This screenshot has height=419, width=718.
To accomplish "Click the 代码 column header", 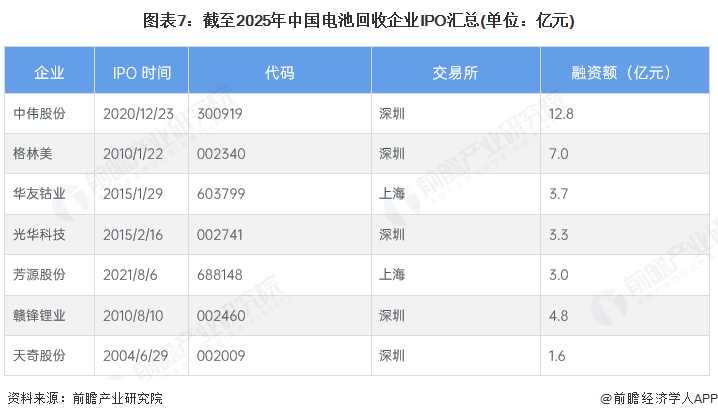I will point(280,73).
